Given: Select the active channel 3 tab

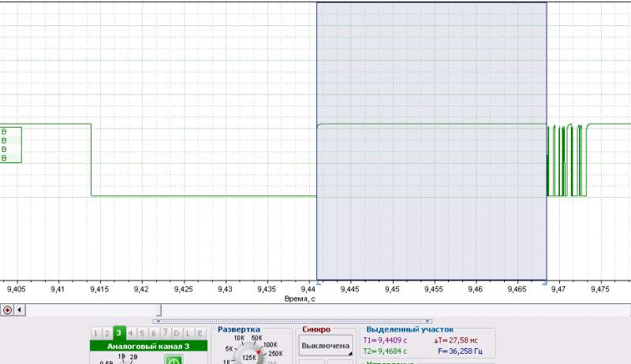Looking at the screenshot, I should (x=119, y=333).
